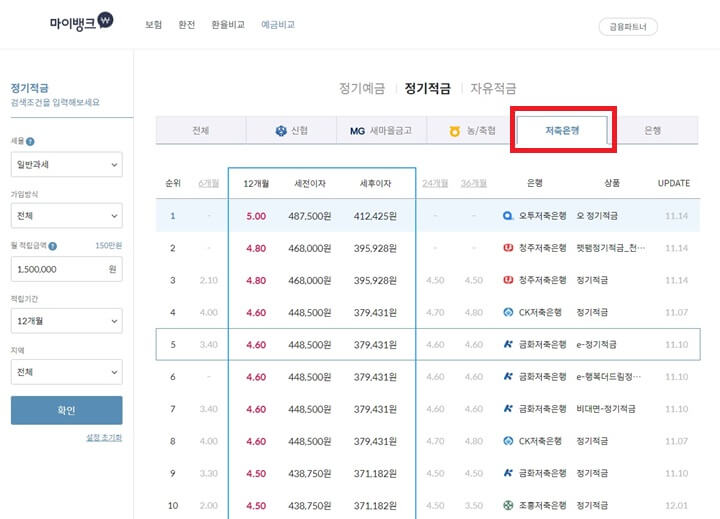Select the 신협 institution tab
The height and width of the screenshot is (519, 720).
(291, 130)
